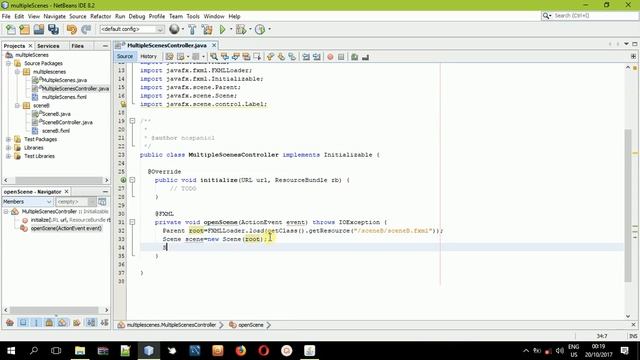This screenshot has height=360, width=640.
Task: Open the Tools menu
Action: coord(193,16)
